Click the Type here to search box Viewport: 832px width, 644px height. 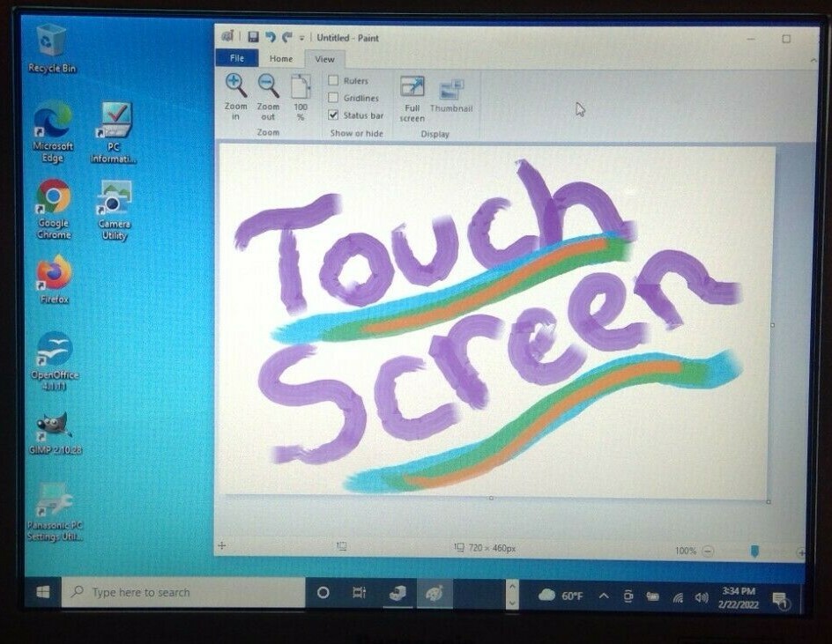(183, 592)
